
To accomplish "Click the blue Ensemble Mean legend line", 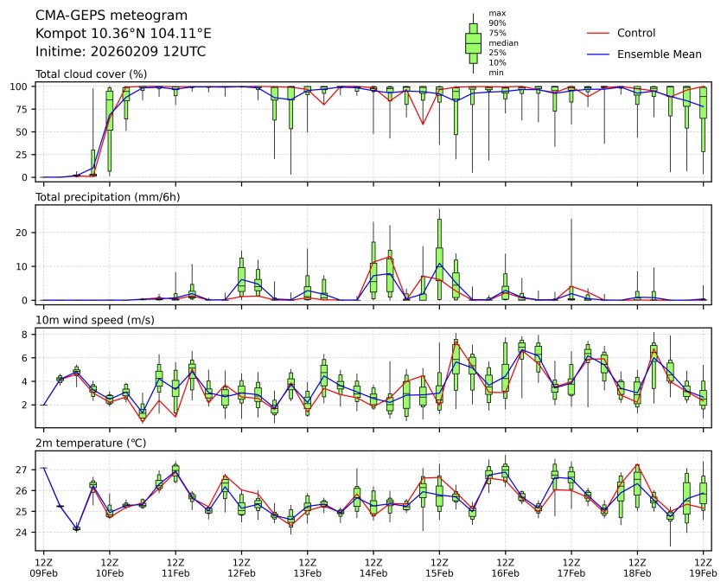I will tap(598, 54).
